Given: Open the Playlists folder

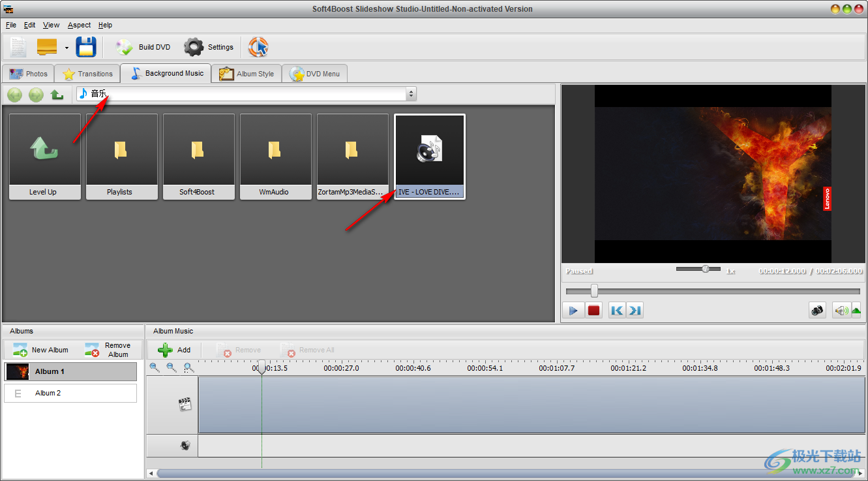Looking at the screenshot, I should click(x=122, y=157).
